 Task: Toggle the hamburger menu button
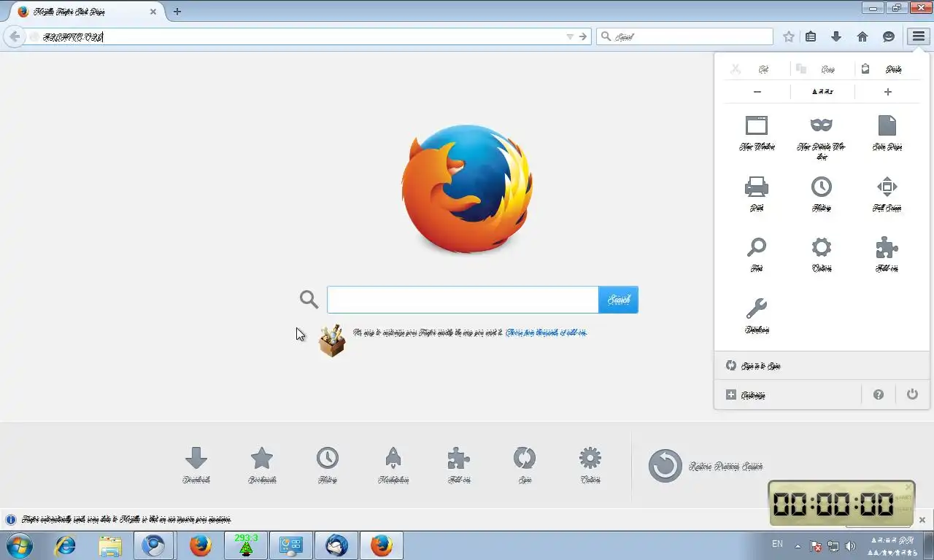point(918,36)
